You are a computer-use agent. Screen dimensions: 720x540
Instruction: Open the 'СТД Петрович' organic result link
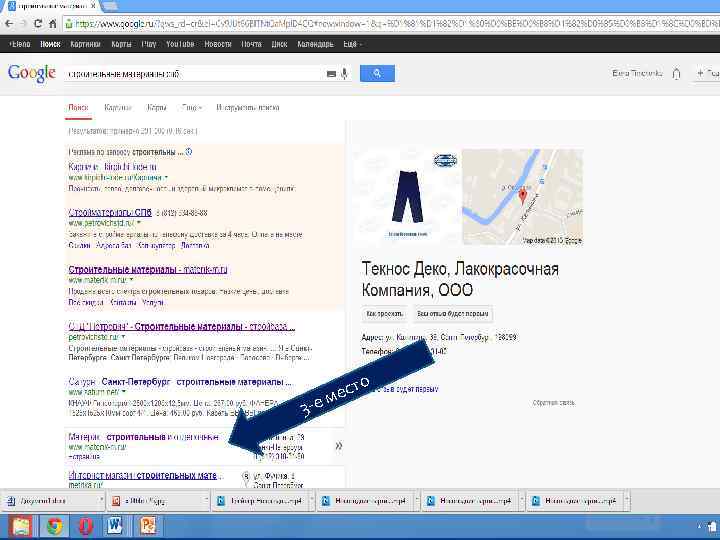pyautogui.click(x=182, y=327)
